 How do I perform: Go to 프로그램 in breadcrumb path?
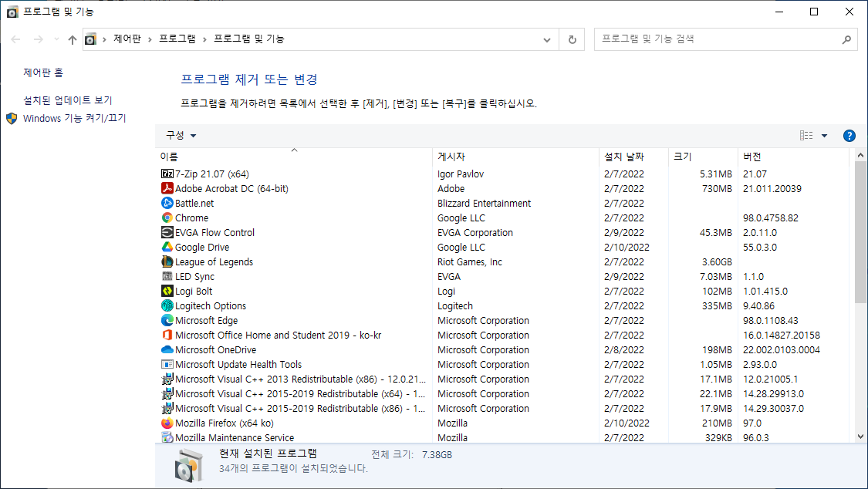pyautogui.click(x=177, y=39)
